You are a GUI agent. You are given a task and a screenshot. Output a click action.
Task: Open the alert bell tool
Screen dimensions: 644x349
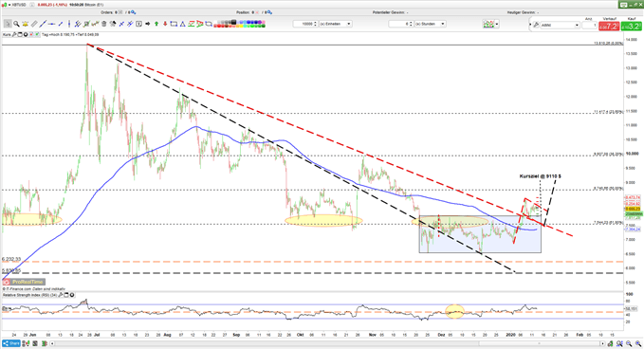[x=25, y=24]
